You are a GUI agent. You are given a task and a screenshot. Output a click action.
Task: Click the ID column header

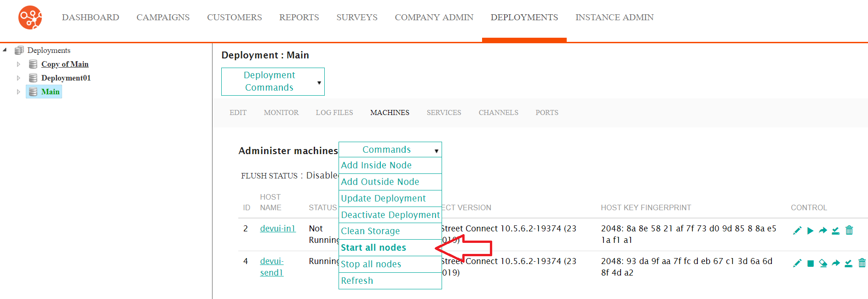(x=247, y=208)
